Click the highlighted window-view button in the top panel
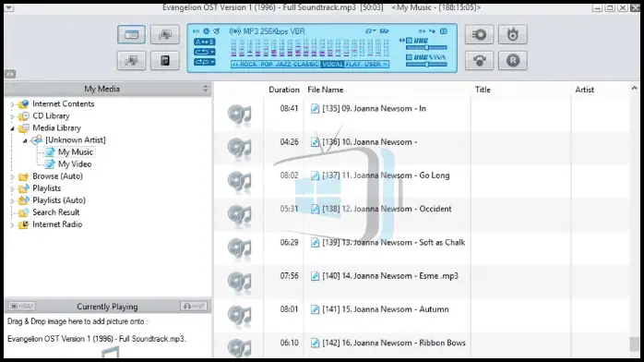 coord(131,35)
